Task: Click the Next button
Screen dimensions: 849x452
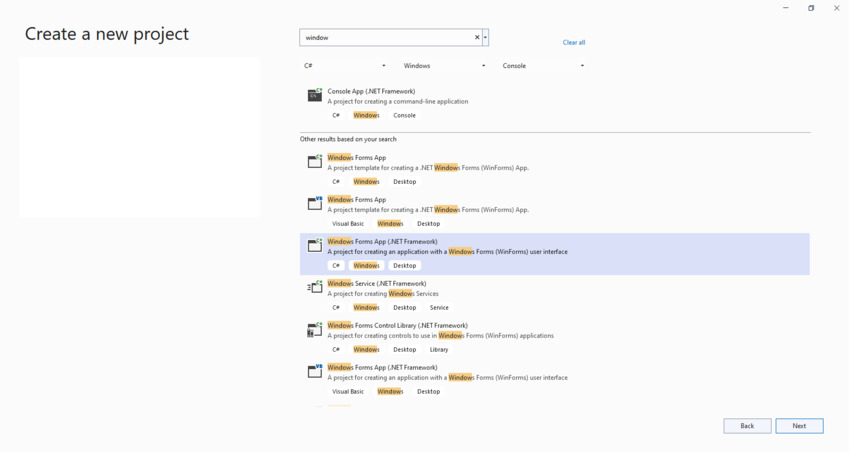Action: point(799,426)
